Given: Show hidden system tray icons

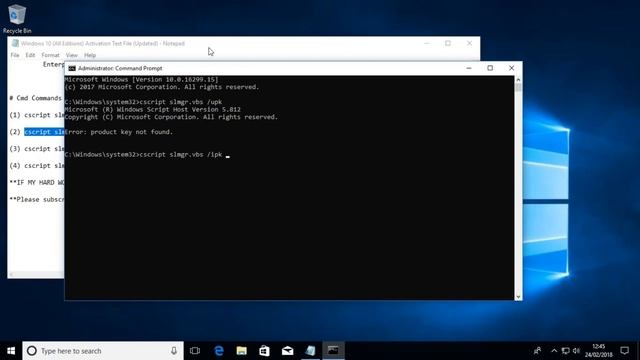Looking at the screenshot, I should click(554, 351).
